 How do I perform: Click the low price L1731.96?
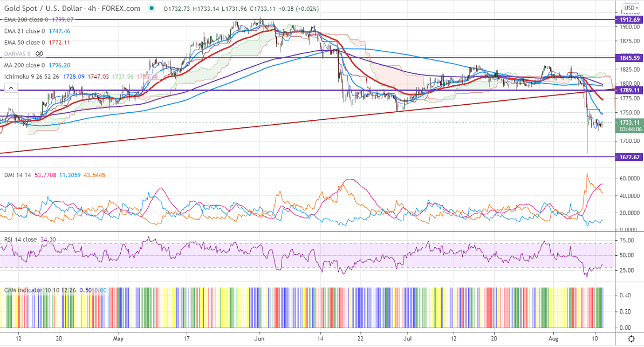(x=234, y=9)
